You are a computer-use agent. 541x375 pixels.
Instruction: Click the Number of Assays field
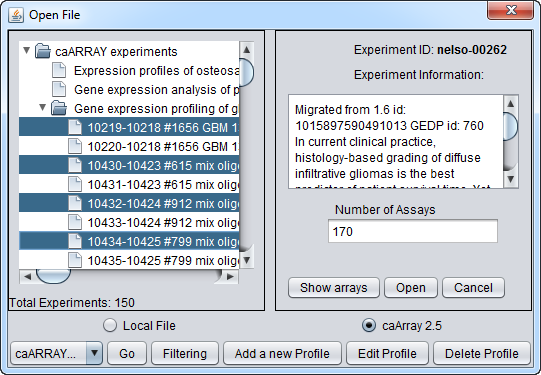[413, 231]
